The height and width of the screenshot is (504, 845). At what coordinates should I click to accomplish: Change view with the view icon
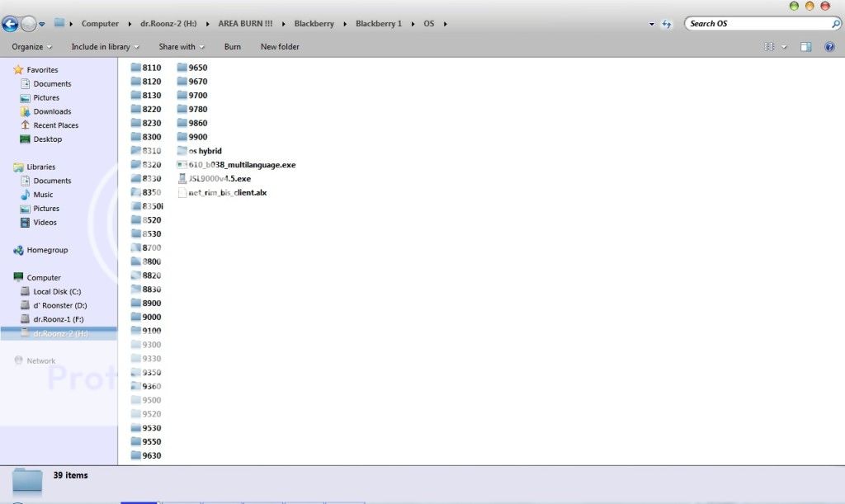pyautogui.click(x=769, y=47)
